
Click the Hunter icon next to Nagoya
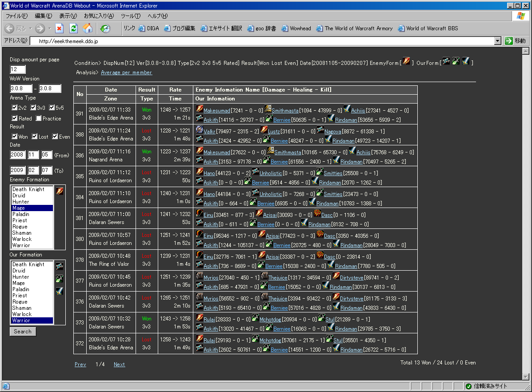[x=320, y=130]
